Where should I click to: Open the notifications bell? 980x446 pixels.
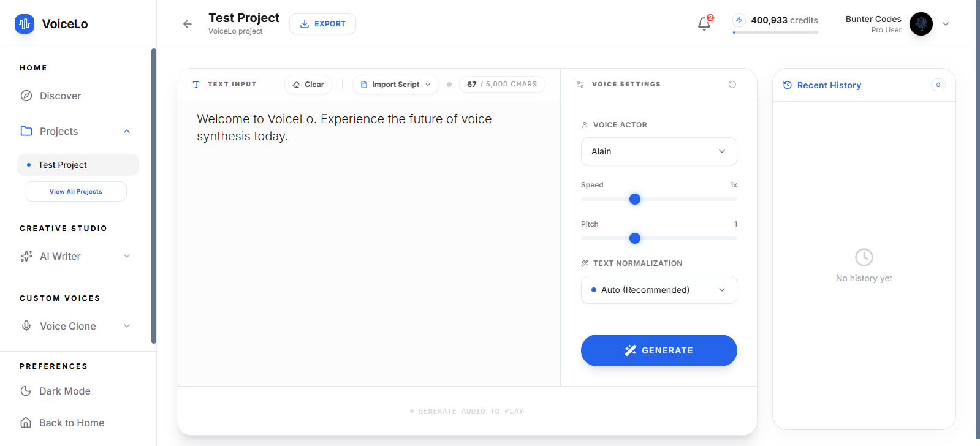(x=704, y=24)
